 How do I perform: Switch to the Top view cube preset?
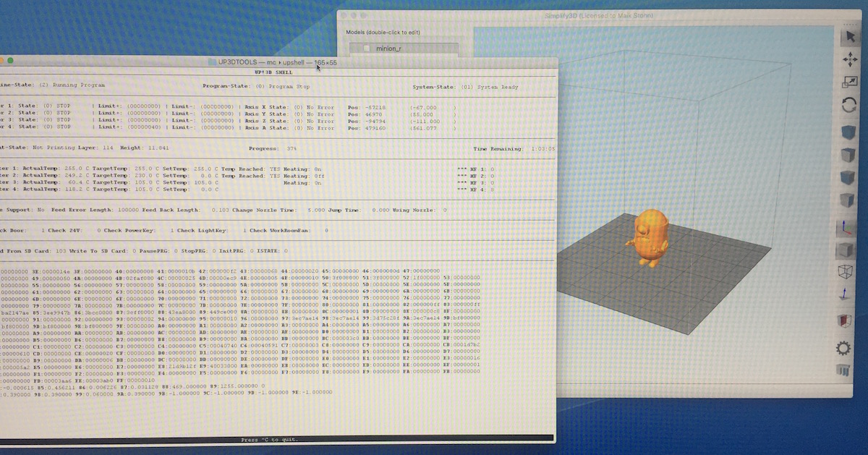point(849,156)
